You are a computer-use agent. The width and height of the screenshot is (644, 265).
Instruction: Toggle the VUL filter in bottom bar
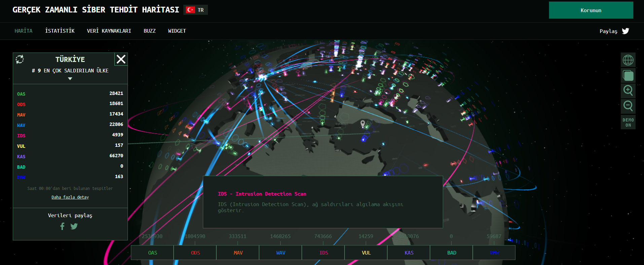click(366, 253)
